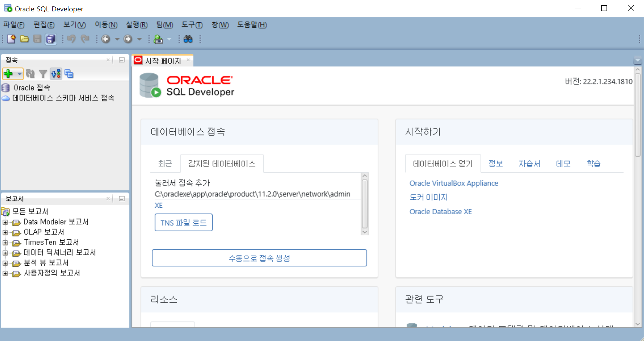Image resolution: width=644 pixels, height=341 pixels.
Task: Close the 시작 페이지 tab
Action: (x=188, y=60)
